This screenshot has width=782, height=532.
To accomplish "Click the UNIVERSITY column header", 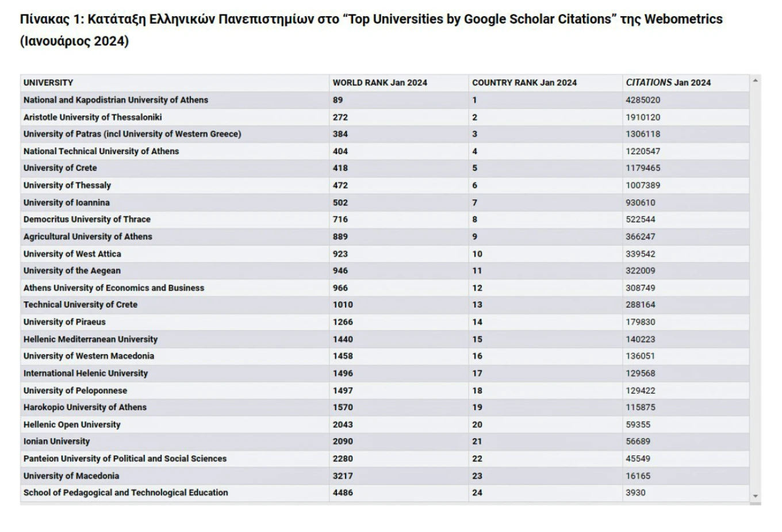I will pyautogui.click(x=48, y=83).
